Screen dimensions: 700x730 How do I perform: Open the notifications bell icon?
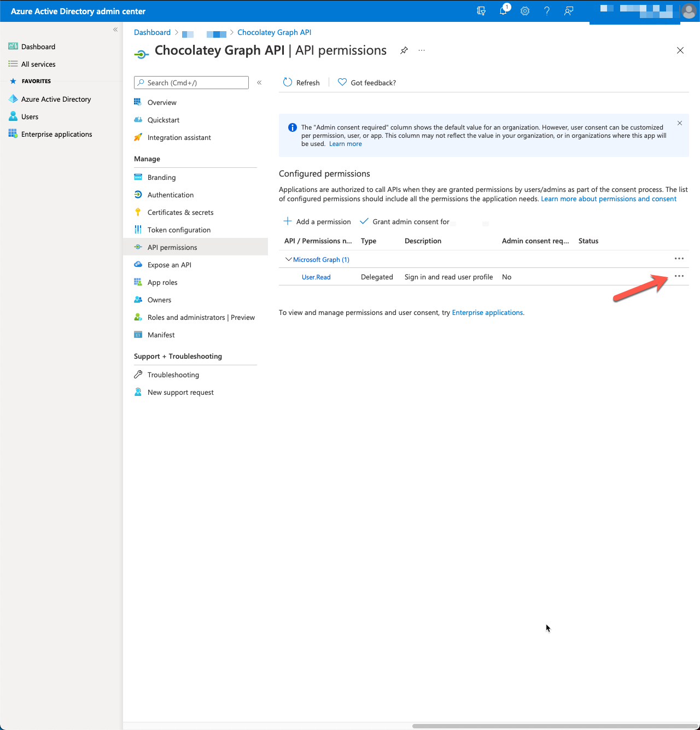(503, 11)
